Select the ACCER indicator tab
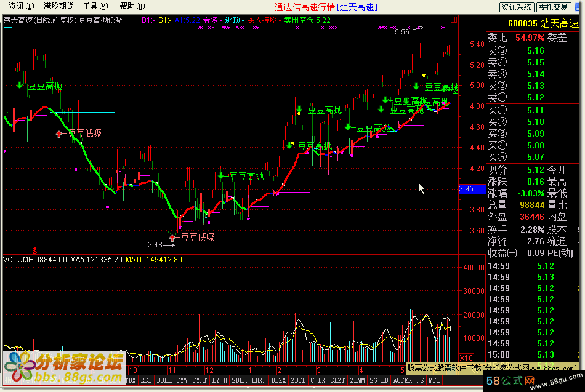The width and height of the screenshot is (585, 392). [403, 380]
